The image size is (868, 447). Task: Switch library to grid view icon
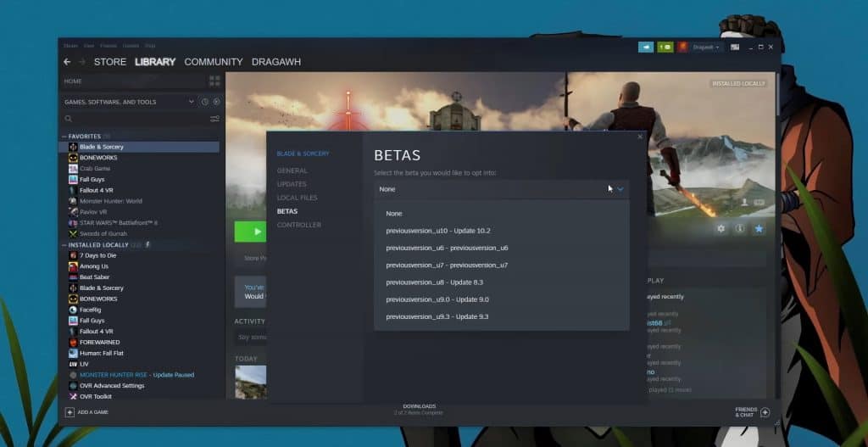coord(214,81)
